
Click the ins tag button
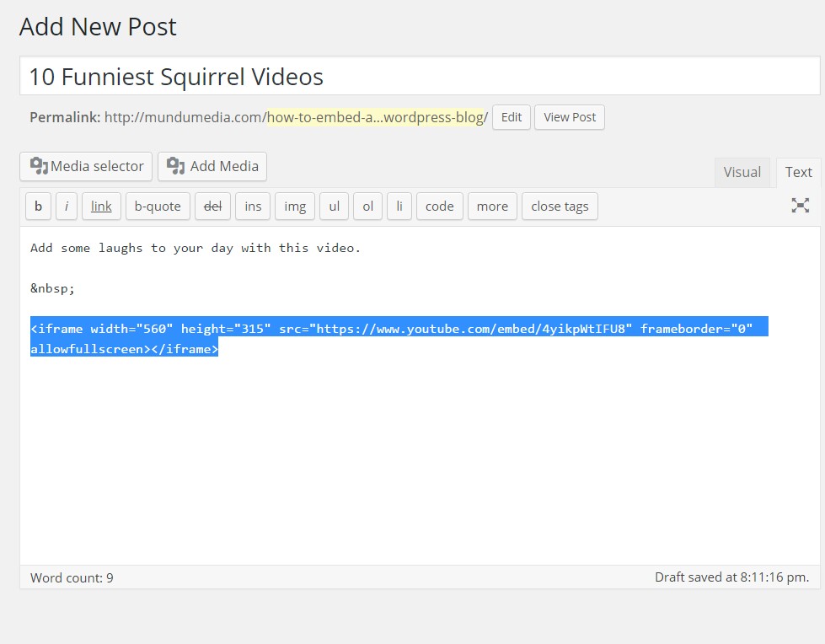pos(253,207)
